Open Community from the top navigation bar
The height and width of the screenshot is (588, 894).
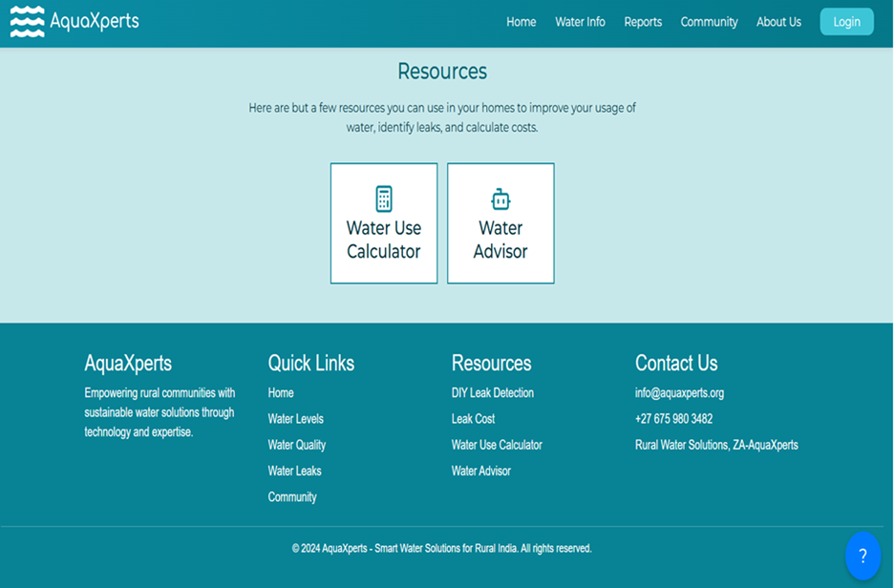(x=709, y=22)
